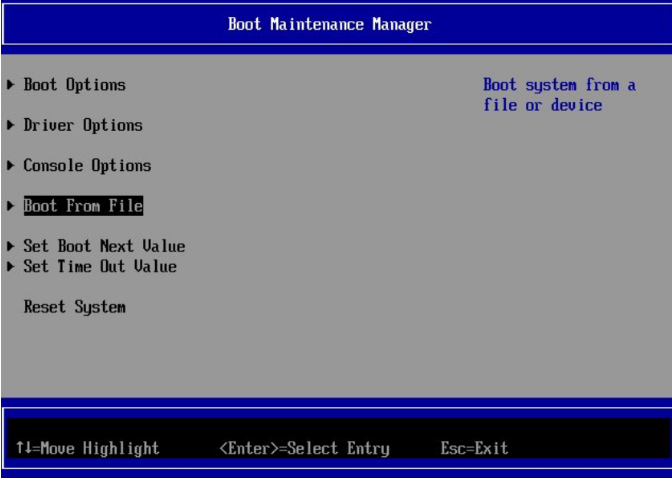Click the blue divider bar above the key legend
Image resolution: width=672 pixels, height=478 pixels.
[x=336, y=402]
